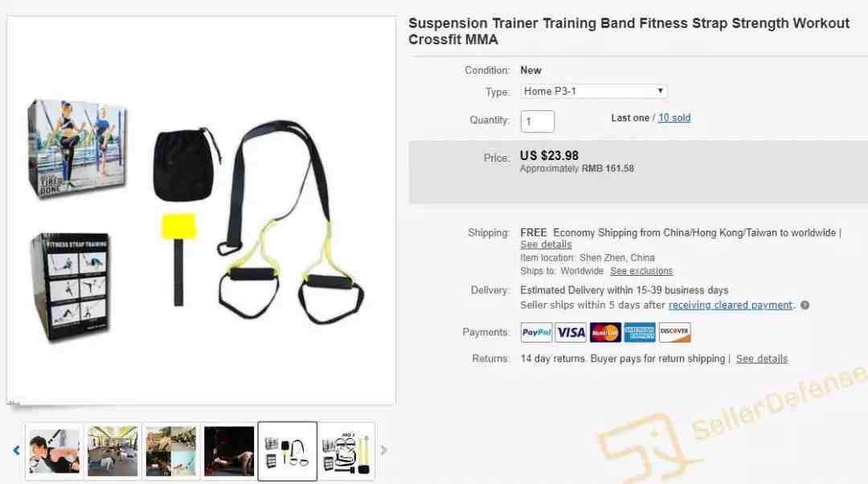Click the Discover card icon

coord(674,332)
